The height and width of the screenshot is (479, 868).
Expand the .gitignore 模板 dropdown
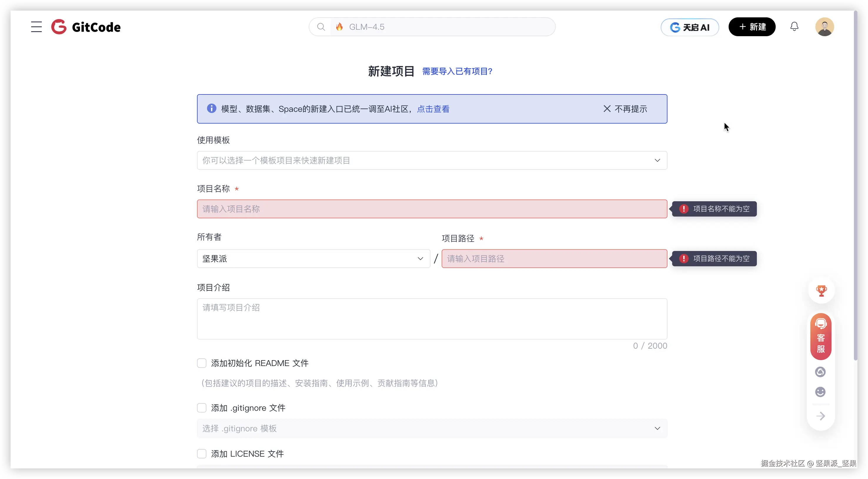pos(432,428)
